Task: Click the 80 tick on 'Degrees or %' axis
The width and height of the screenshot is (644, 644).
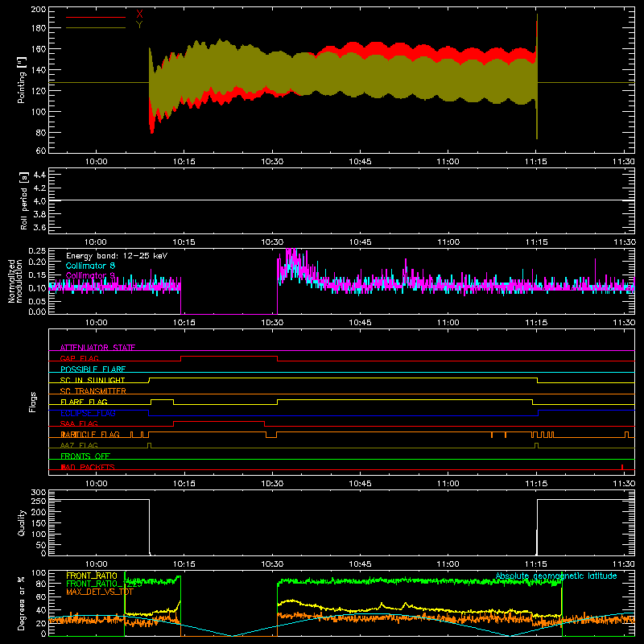Action: pos(41,583)
